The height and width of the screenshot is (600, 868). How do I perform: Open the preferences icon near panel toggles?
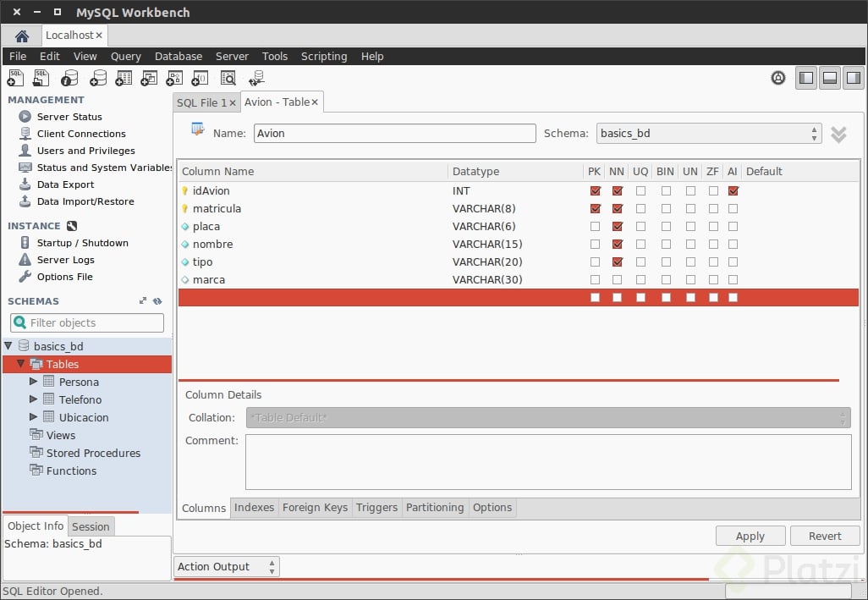(777, 78)
